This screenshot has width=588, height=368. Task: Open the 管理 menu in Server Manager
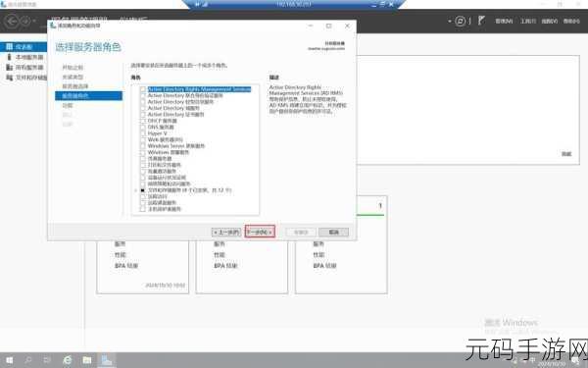pyautogui.click(x=504, y=22)
